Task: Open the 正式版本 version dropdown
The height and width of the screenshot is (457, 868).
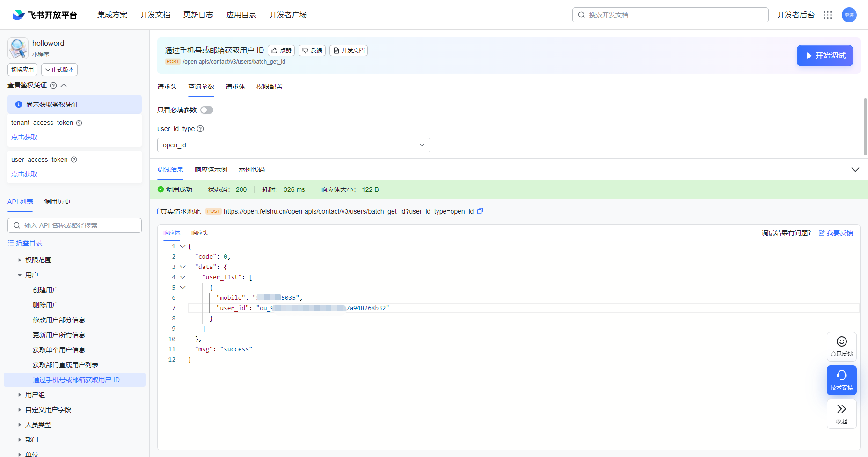Action: [x=59, y=69]
